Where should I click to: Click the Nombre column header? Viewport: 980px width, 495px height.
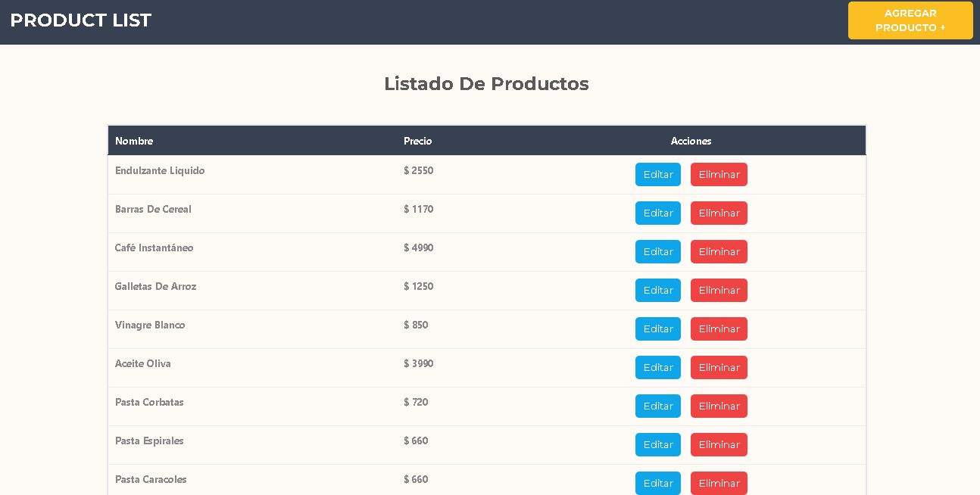(134, 141)
